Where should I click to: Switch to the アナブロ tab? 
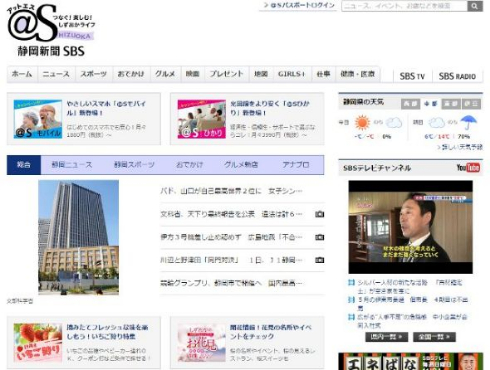tap(296, 165)
